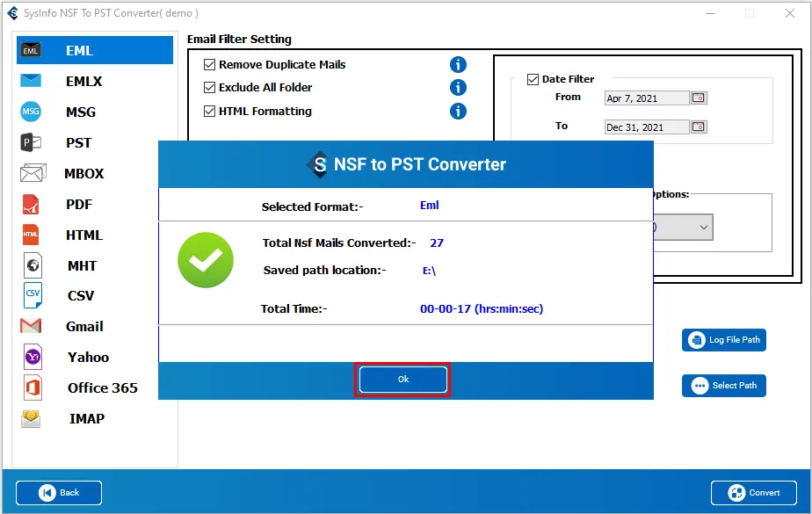812x514 pixels.
Task: Choose the MBOX envelope icon
Action: point(33,173)
